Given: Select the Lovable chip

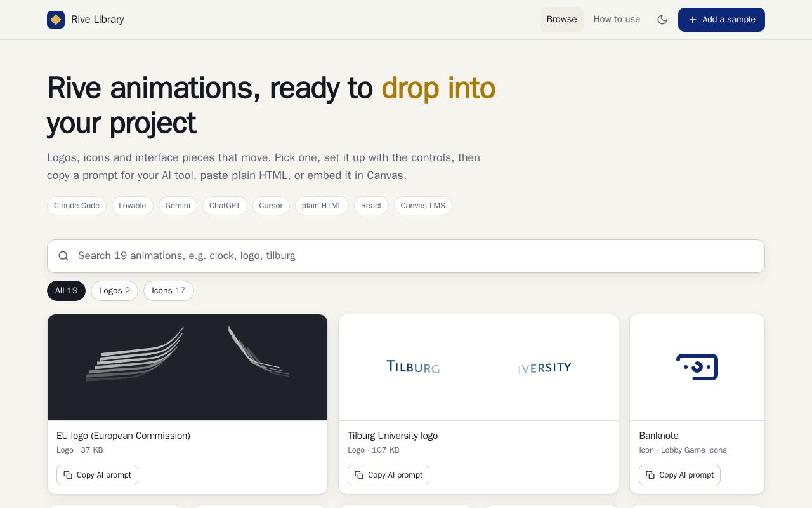Looking at the screenshot, I should (133, 206).
